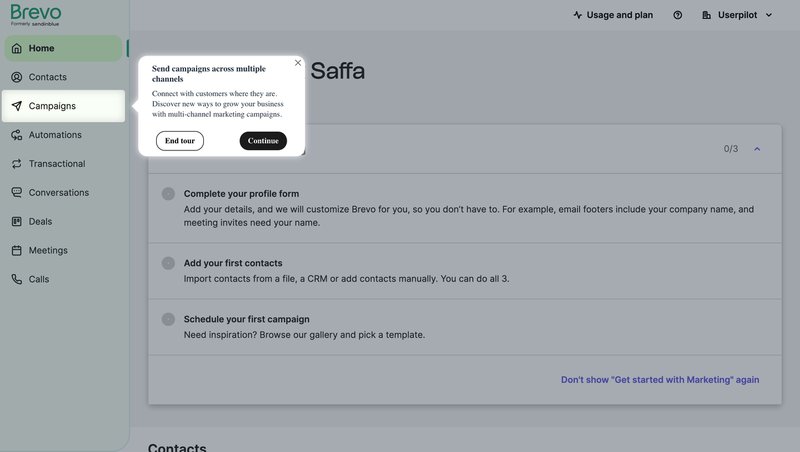
Task: Expand the Userpilot account dropdown
Action: pyautogui.click(x=738, y=15)
